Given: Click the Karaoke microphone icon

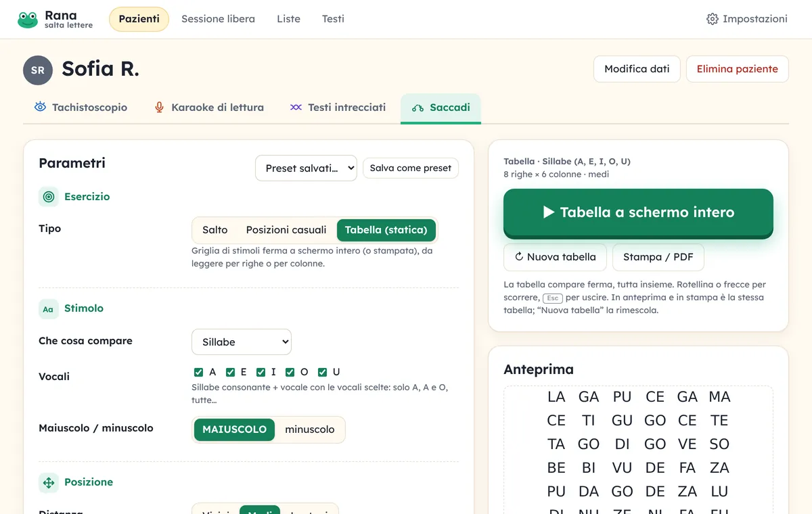Looking at the screenshot, I should click(159, 107).
